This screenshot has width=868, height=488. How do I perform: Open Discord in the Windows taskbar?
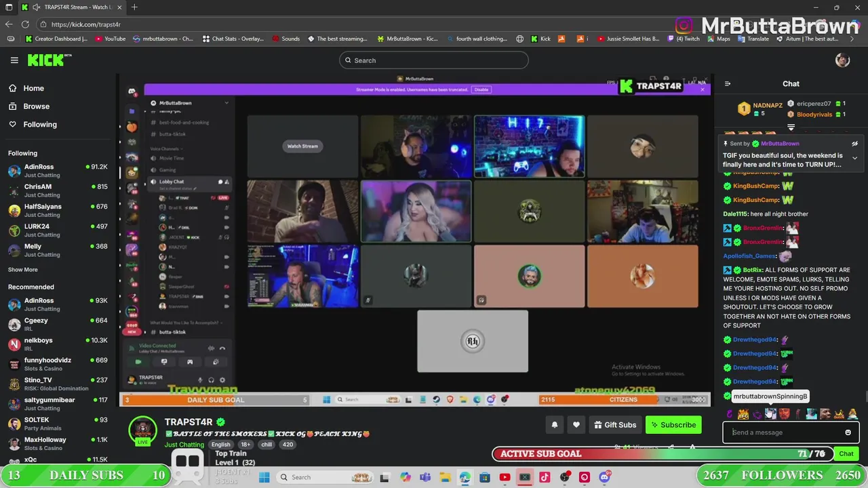(604, 477)
